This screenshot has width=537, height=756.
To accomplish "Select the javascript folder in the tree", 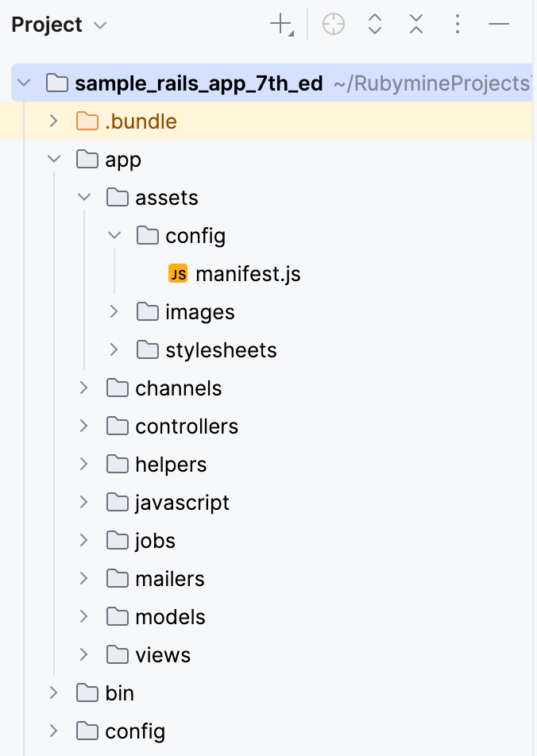I will 182,502.
